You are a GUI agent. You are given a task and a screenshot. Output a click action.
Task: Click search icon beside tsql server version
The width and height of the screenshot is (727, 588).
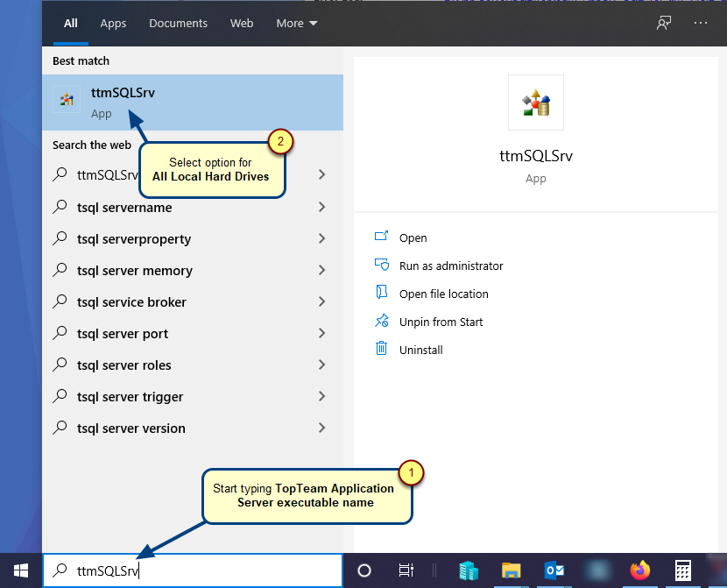pos(60,427)
